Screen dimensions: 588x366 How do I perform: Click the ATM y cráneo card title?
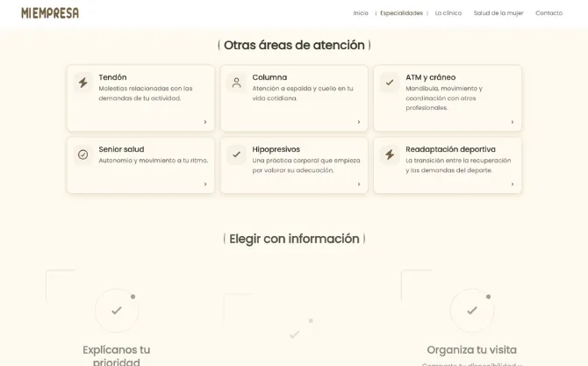(x=431, y=77)
